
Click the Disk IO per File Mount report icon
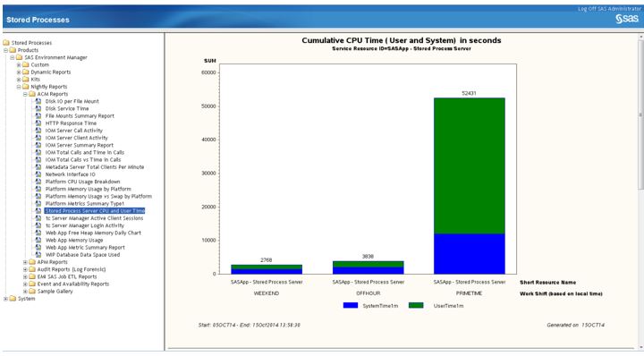[38, 101]
